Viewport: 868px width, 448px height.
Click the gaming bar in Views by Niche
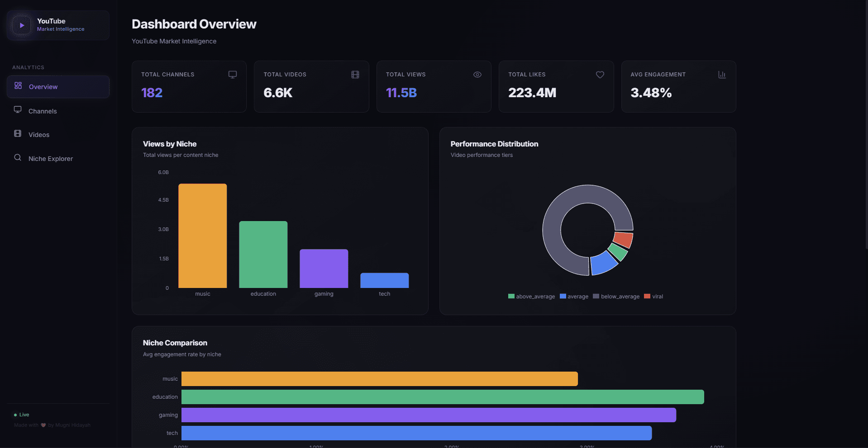pyautogui.click(x=324, y=269)
